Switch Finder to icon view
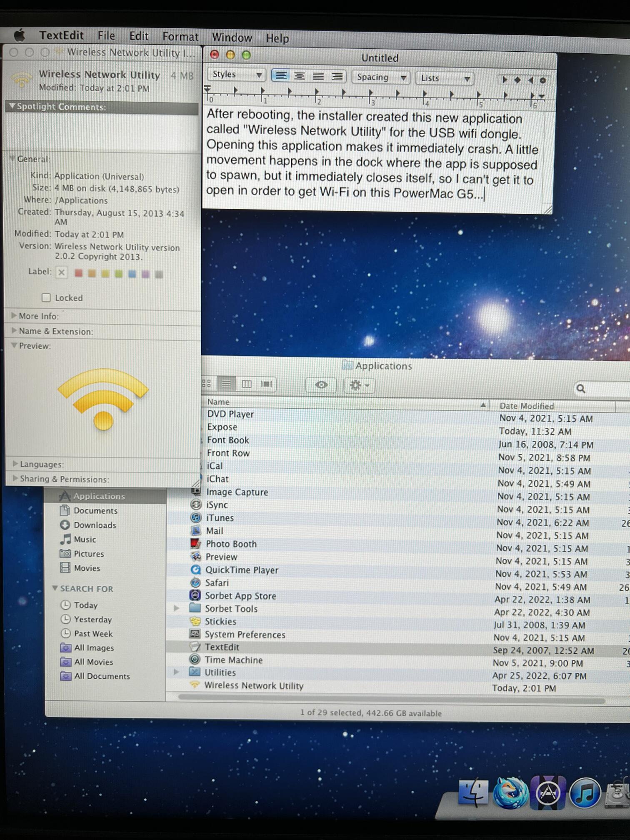The height and width of the screenshot is (840, 630). click(207, 383)
